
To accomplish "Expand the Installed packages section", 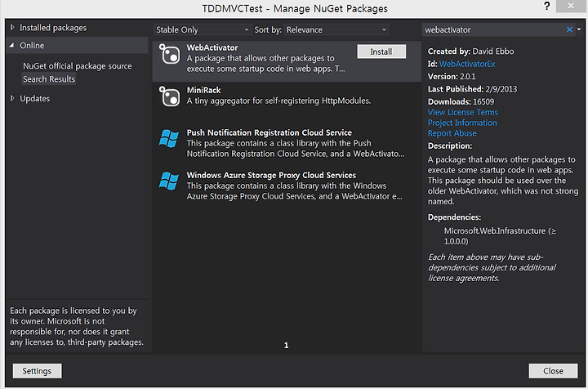I will tap(12, 28).
